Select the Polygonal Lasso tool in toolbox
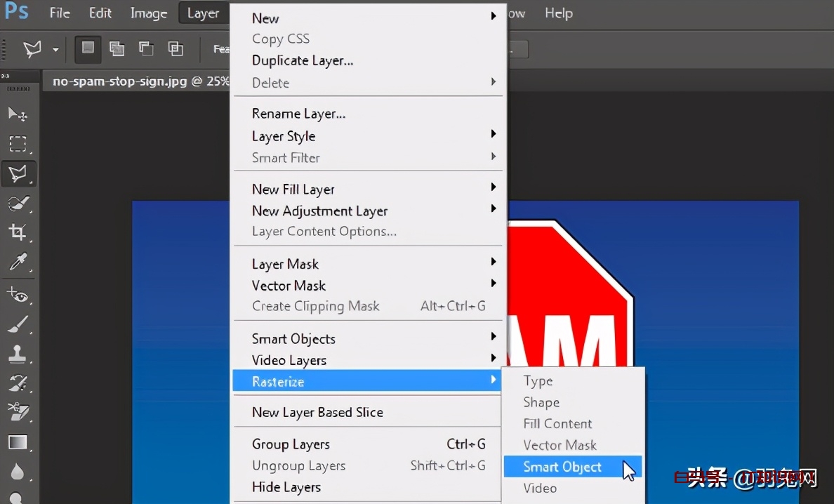Image resolution: width=834 pixels, height=504 pixels. (18, 173)
